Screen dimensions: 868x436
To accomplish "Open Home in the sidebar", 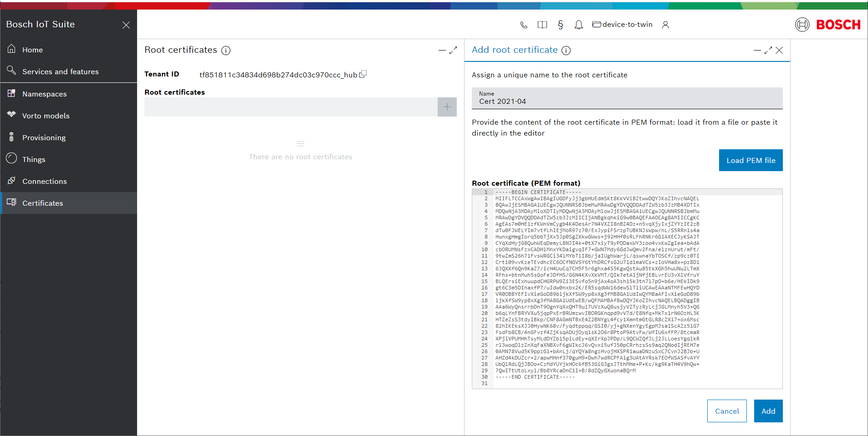I will 68,50.
